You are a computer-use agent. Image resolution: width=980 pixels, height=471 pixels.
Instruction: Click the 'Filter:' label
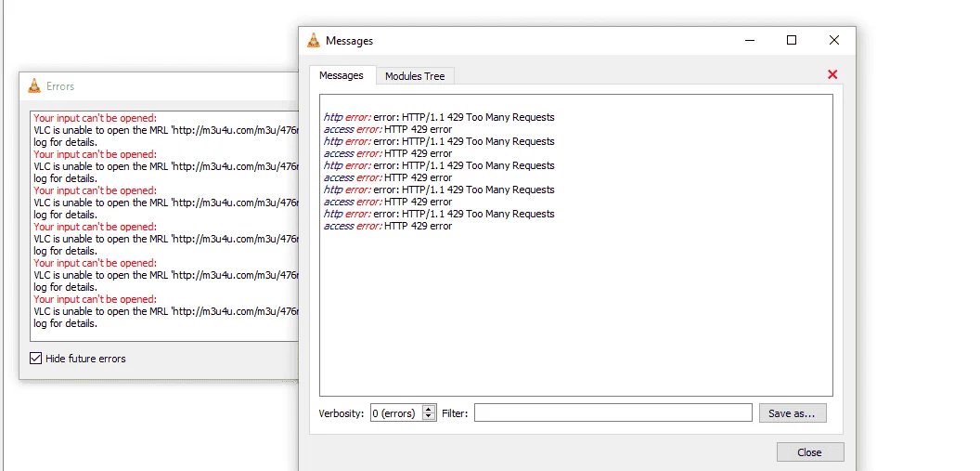coord(455,413)
